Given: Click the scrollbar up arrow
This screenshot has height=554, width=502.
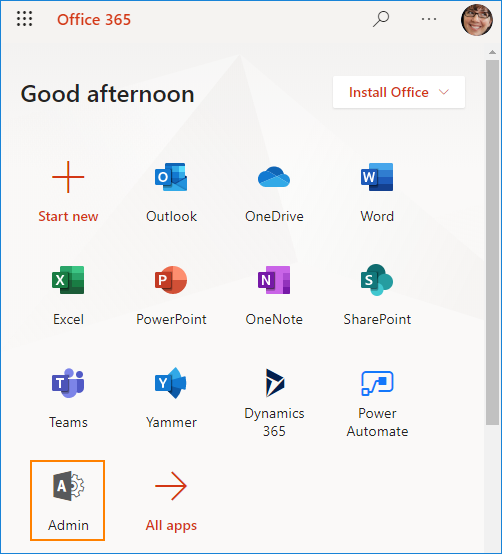Looking at the screenshot, I should coord(492,52).
